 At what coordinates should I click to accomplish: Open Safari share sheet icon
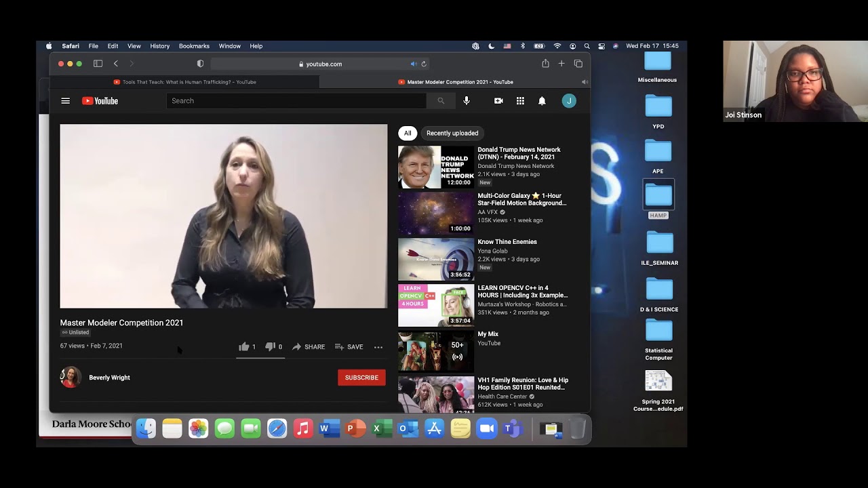(x=545, y=63)
